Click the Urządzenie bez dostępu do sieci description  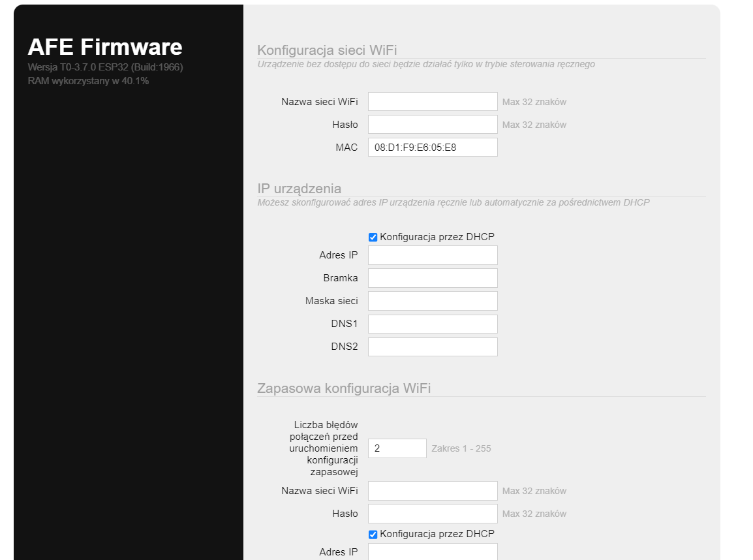426,65
